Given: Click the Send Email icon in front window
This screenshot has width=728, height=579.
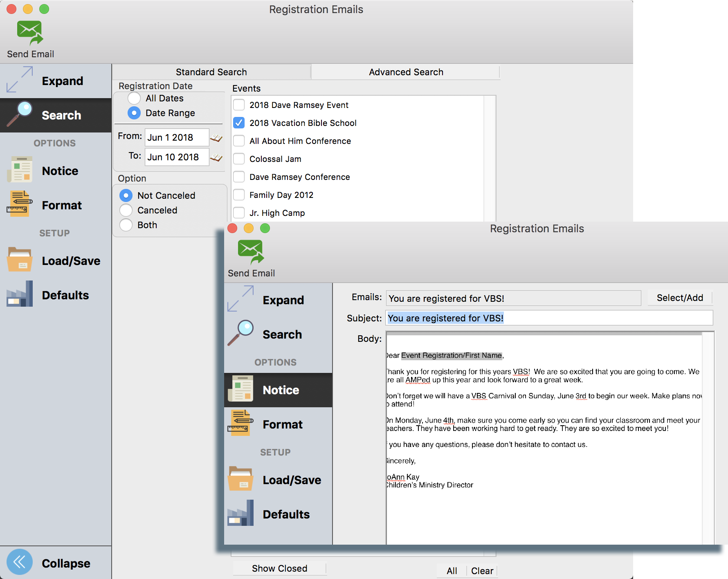Looking at the screenshot, I should pyautogui.click(x=251, y=252).
